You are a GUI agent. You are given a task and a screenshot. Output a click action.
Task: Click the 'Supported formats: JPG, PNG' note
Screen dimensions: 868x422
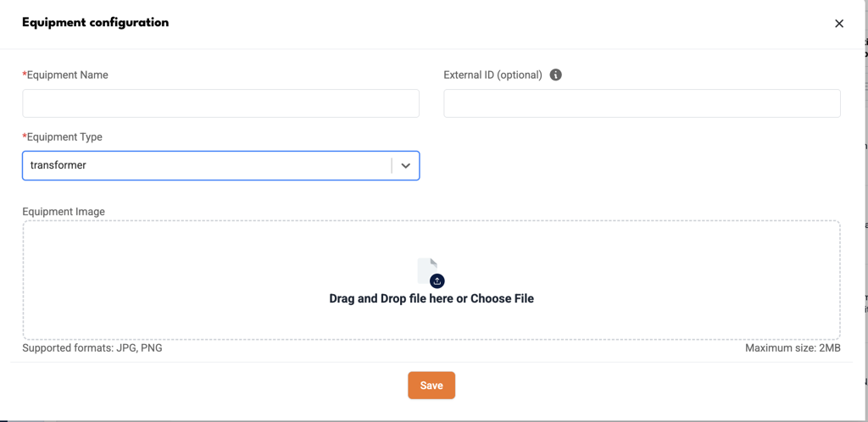[x=92, y=348]
